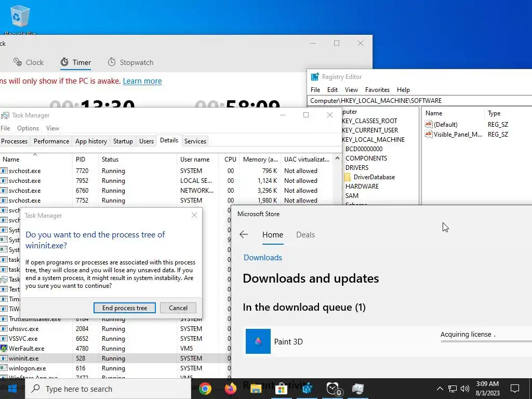
Task: Switch to the Services tab in Task Manager
Action: [x=195, y=141]
